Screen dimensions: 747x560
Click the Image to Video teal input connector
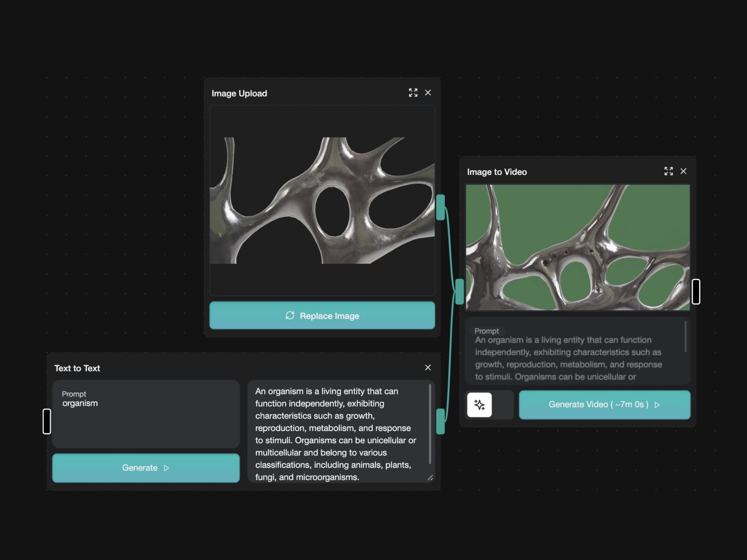pos(460,292)
